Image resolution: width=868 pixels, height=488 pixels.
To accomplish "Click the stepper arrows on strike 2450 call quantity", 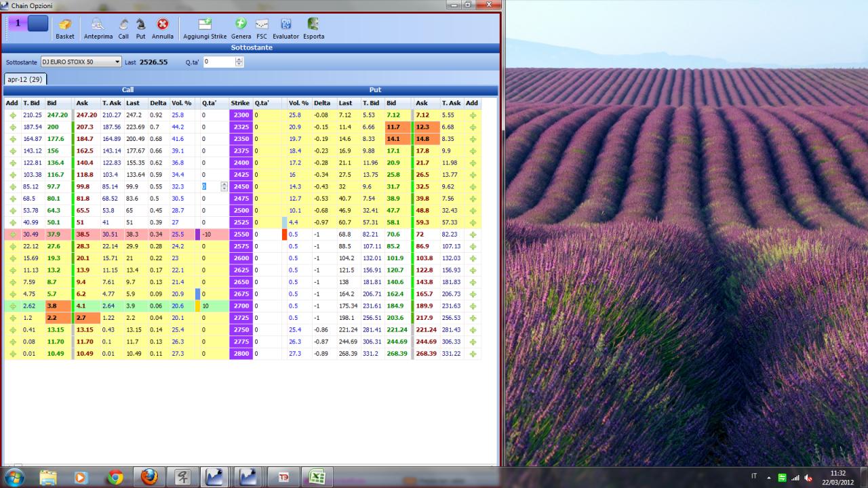I will click(224, 186).
